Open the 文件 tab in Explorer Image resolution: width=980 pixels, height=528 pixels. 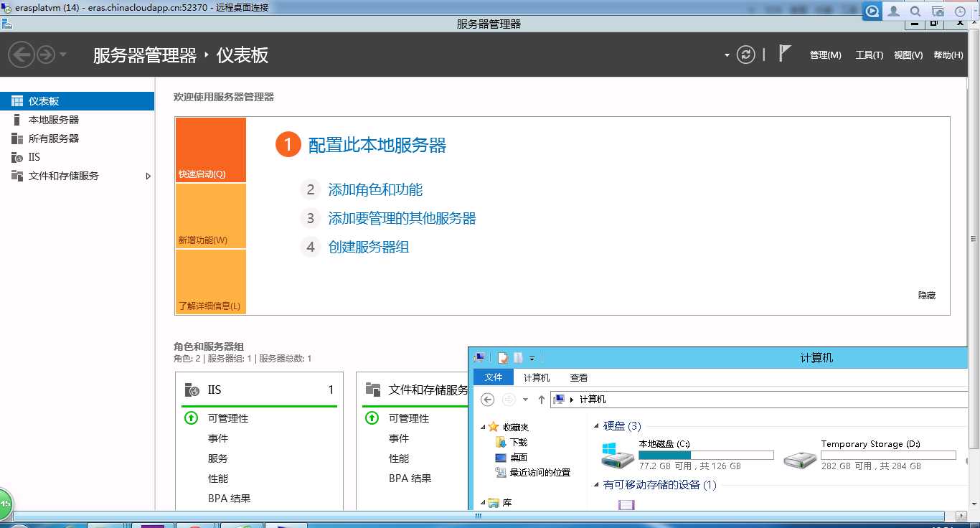click(x=494, y=377)
